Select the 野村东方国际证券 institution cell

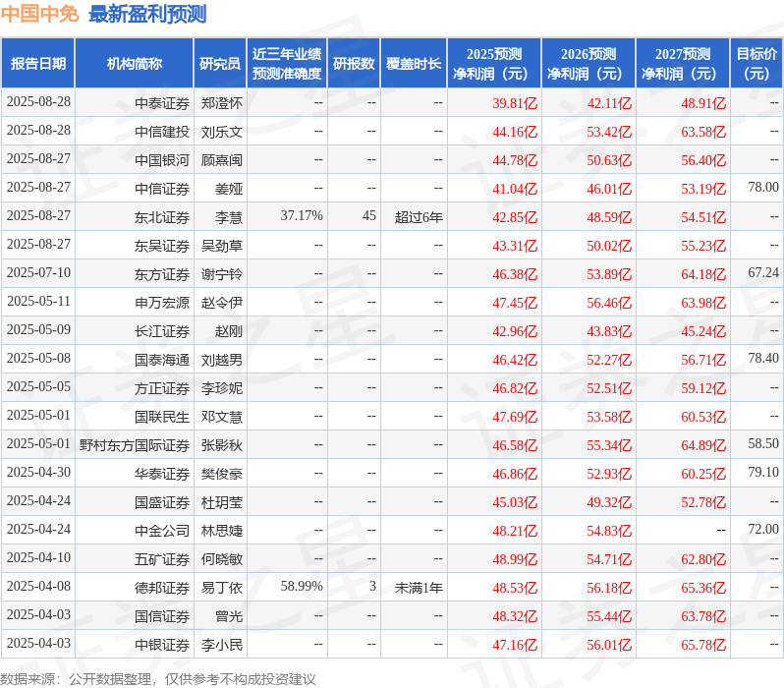pyautogui.click(x=135, y=446)
